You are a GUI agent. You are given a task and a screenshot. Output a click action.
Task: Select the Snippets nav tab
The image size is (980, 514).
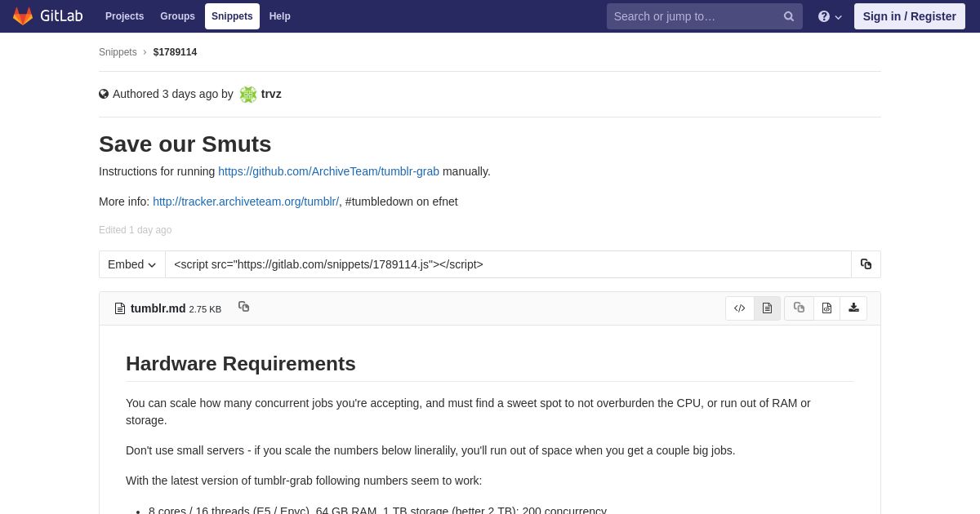coord(232,16)
